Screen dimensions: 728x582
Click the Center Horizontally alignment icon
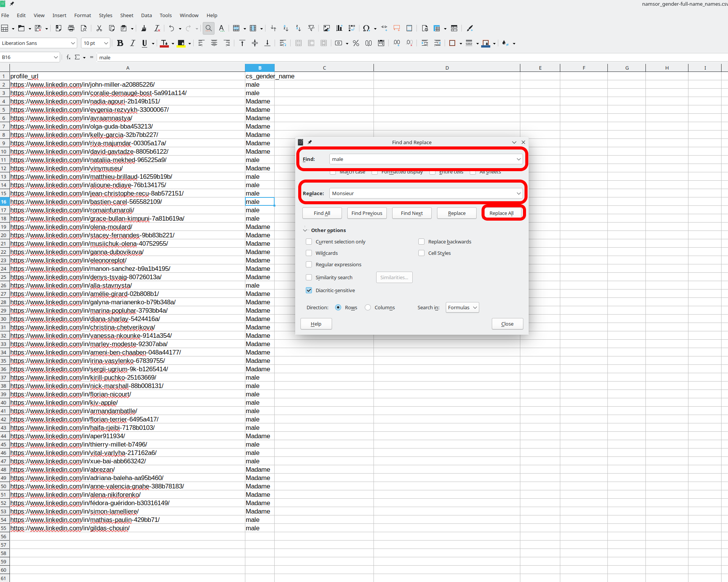point(214,43)
